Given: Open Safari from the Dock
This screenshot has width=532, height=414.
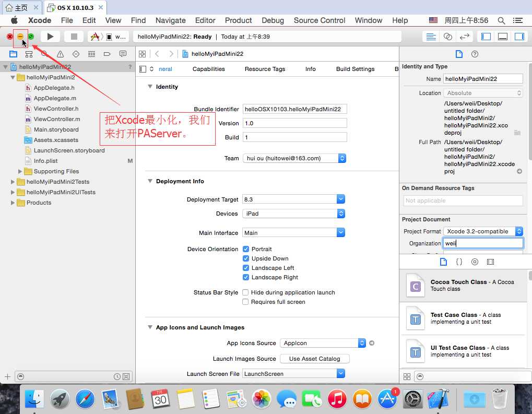Looking at the screenshot, I should pyautogui.click(x=85, y=399).
